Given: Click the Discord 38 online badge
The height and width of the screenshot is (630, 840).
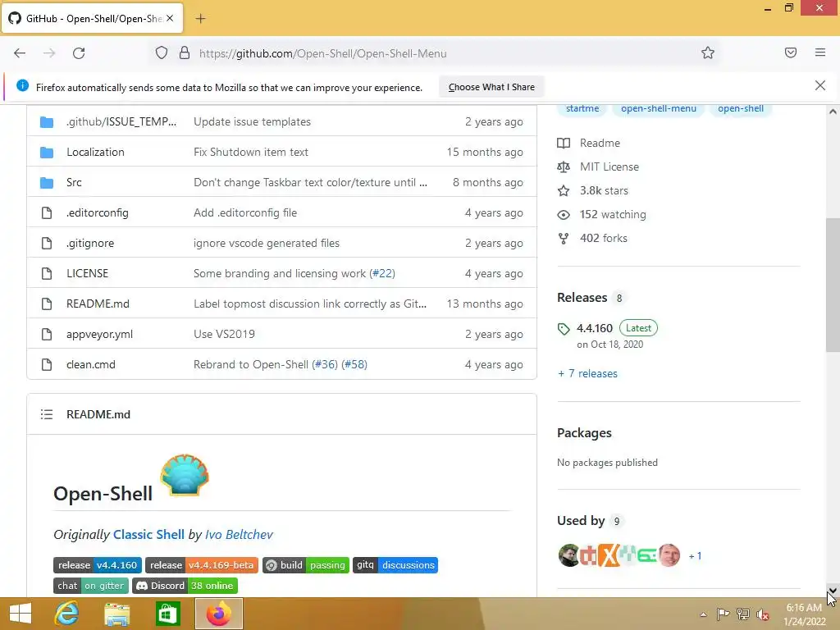Looking at the screenshot, I should pos(185,586).
